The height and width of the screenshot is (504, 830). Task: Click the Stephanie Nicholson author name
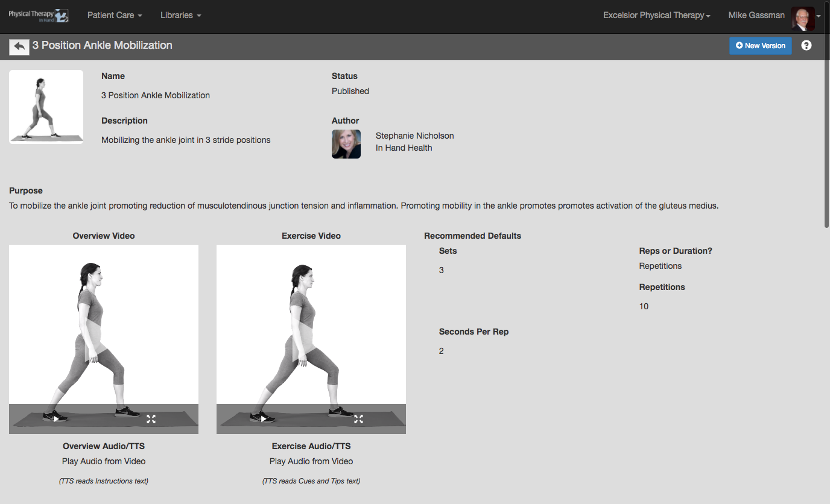point(414,136)
